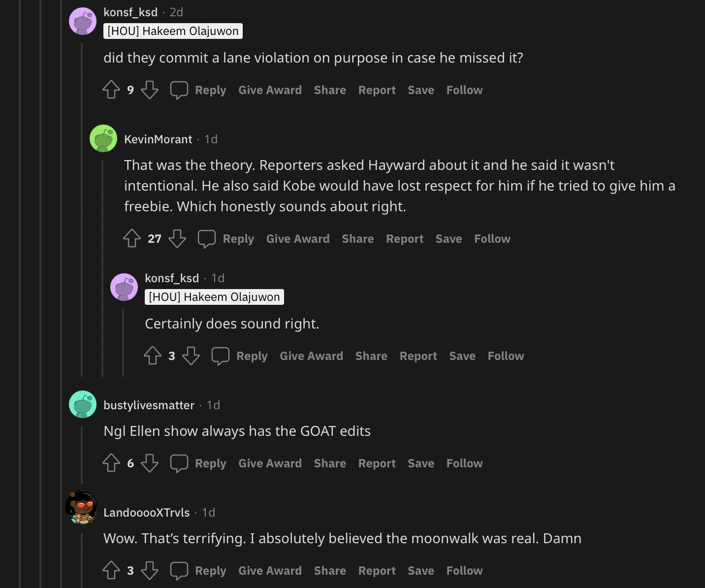This screenshot has height=588, width=705.
Task: Collapse KevinMorant's reply thread line
Action: (x=102, y=266)
